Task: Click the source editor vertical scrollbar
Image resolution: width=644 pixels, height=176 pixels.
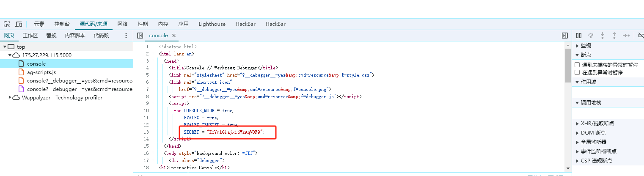Action: click(x=568, y=66)
